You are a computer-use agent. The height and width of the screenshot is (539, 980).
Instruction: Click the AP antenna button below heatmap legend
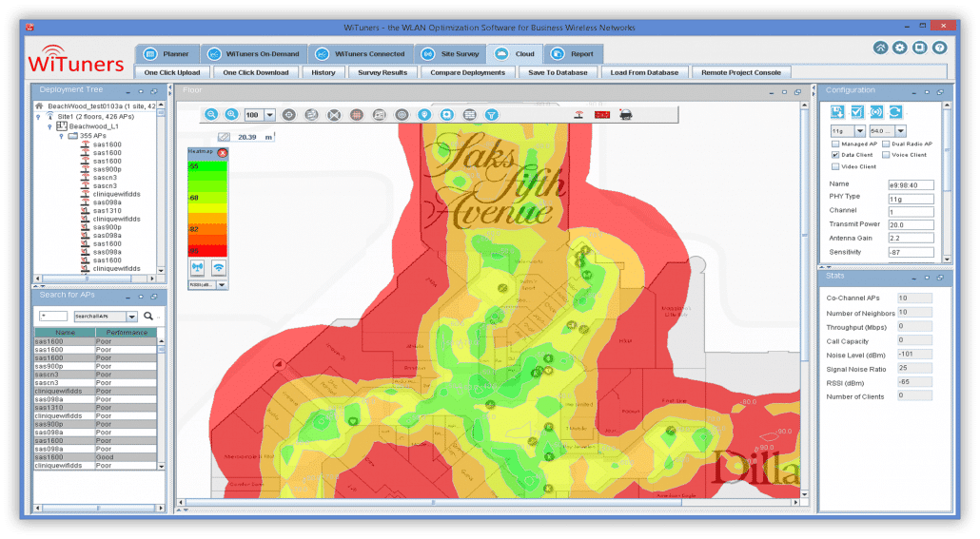[x=198, y=268]
